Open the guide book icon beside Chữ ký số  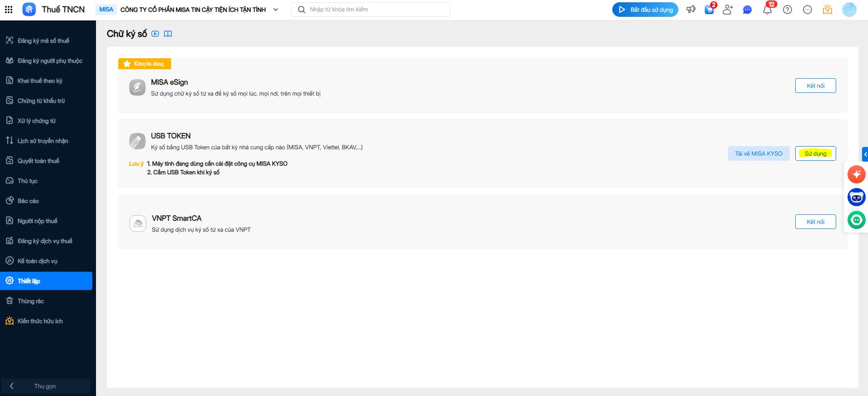point(168,34)
